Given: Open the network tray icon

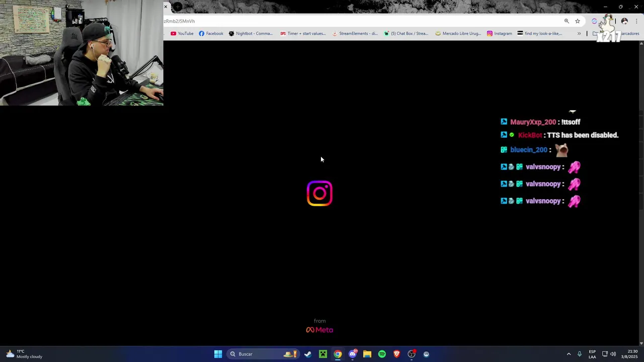Looking at the screenshot, I should (605, 354).
